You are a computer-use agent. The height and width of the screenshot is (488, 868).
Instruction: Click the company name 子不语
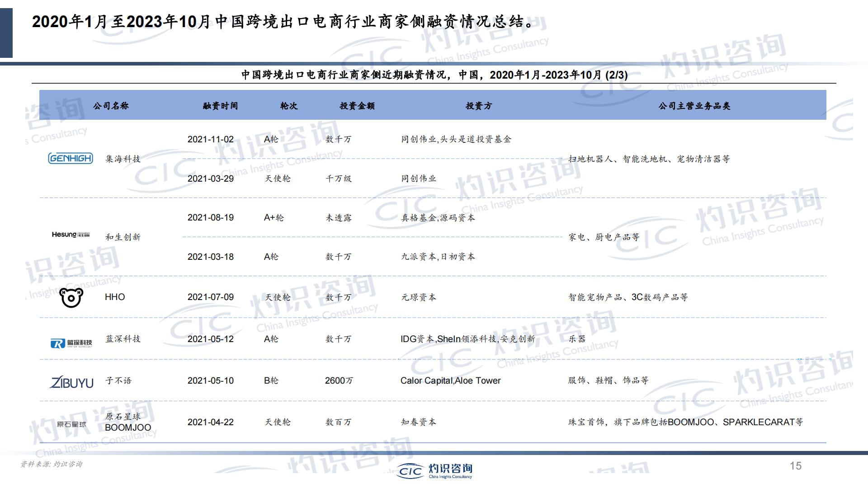click(118, 380)
